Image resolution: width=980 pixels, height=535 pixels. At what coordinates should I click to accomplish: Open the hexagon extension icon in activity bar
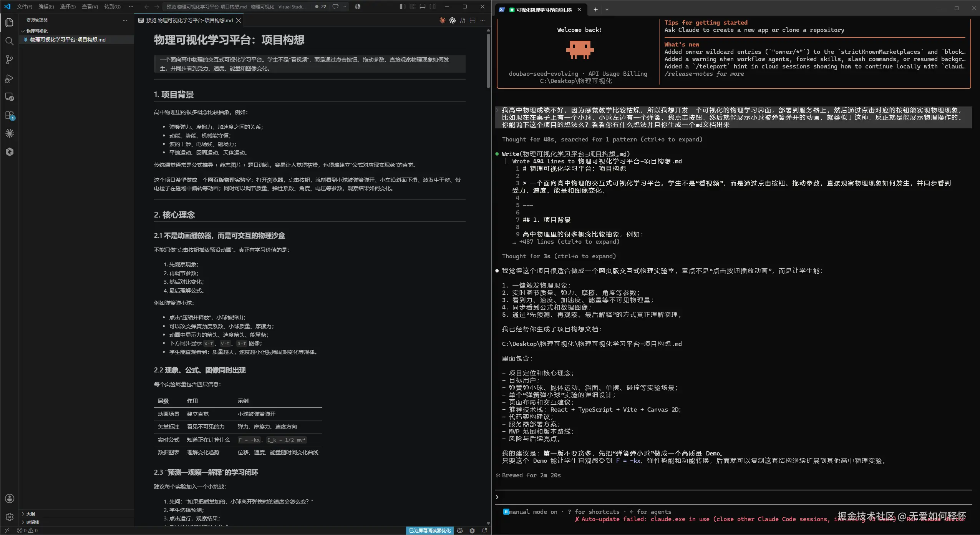coord(10,152)
